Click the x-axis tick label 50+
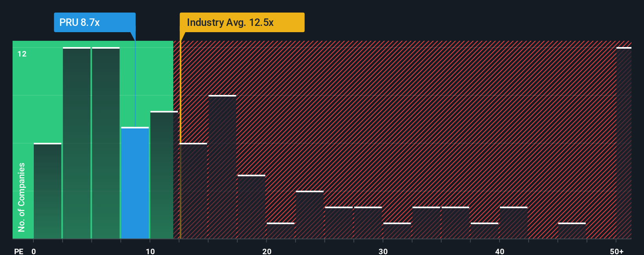 click(617, 251)
